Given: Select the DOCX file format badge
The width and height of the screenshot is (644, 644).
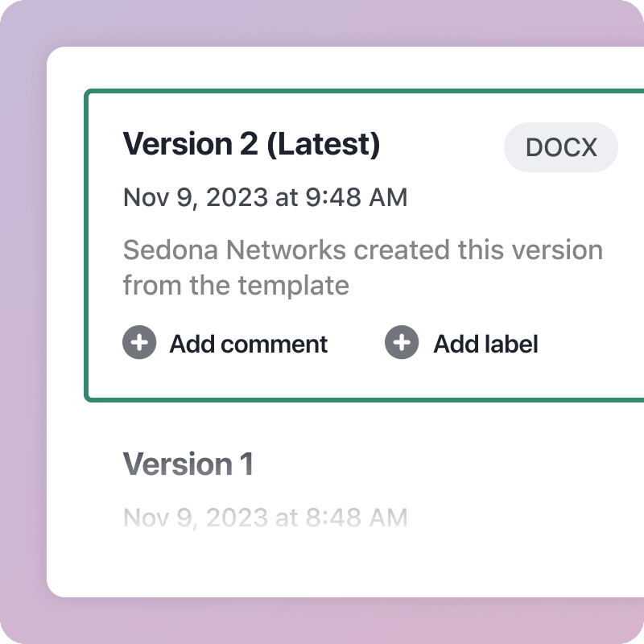Looking at the screenshot, I should tap(560, 147).
